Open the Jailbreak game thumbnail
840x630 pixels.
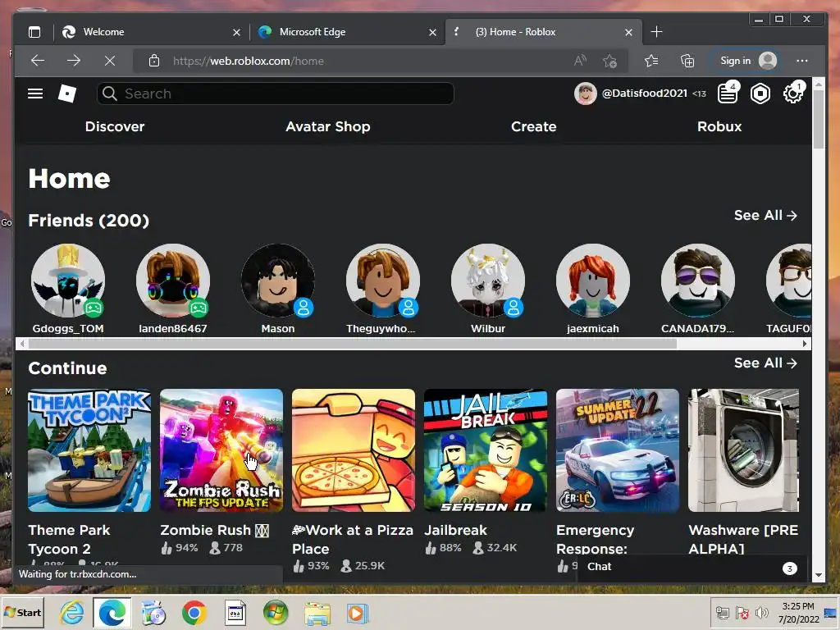486,450
